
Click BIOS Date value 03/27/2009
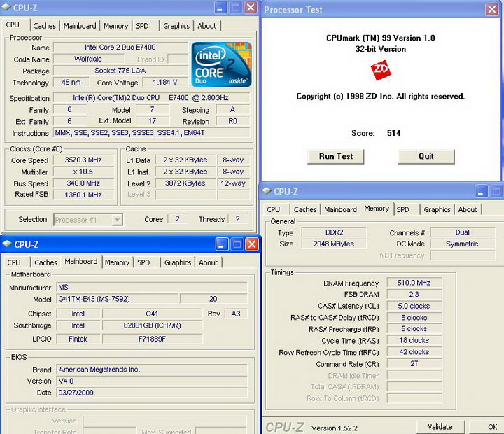tap(152, 393)
